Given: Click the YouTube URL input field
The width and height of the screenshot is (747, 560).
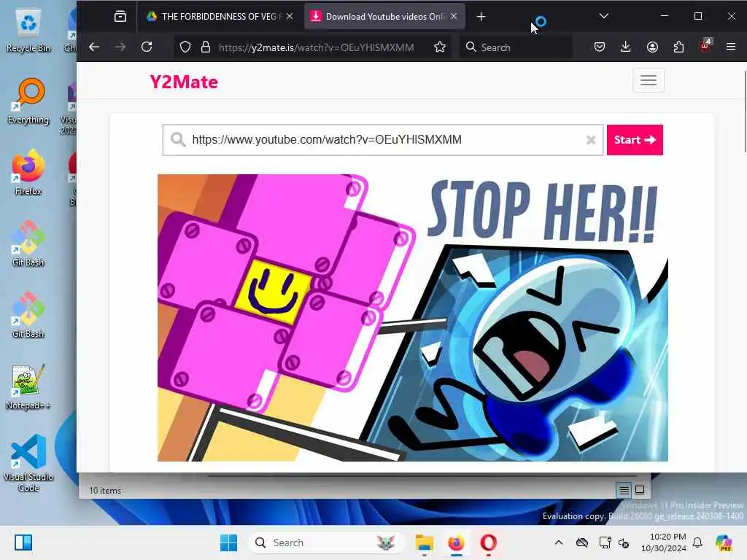Looking at the screenshot, I should (x=382, y=139).
